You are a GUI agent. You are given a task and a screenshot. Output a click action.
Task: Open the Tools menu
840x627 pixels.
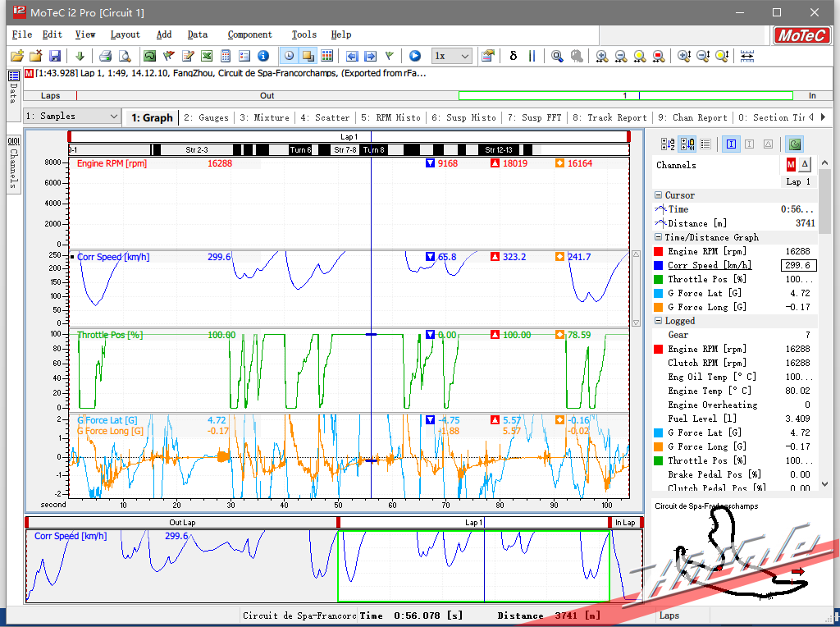pos(304,34)
